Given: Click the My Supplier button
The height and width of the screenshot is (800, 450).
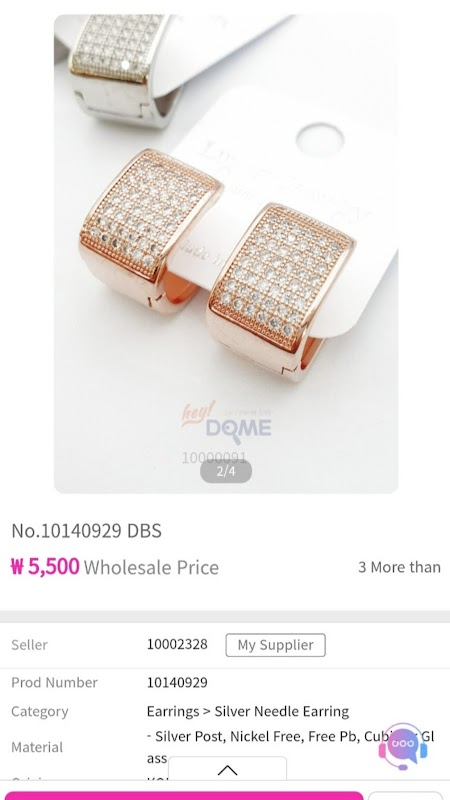Looking at the screenshot, I should pos(276,645).
